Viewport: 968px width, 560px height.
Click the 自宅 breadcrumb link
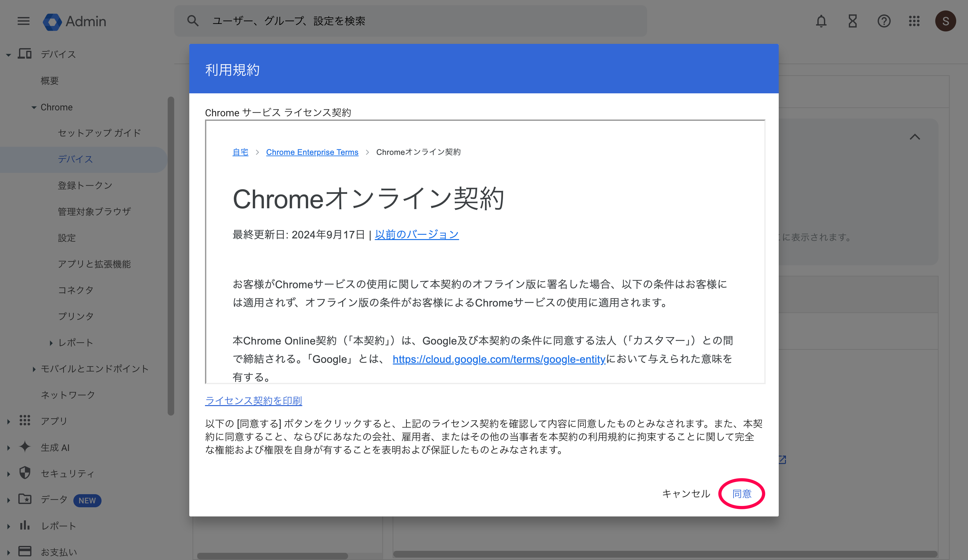point(240,152)
